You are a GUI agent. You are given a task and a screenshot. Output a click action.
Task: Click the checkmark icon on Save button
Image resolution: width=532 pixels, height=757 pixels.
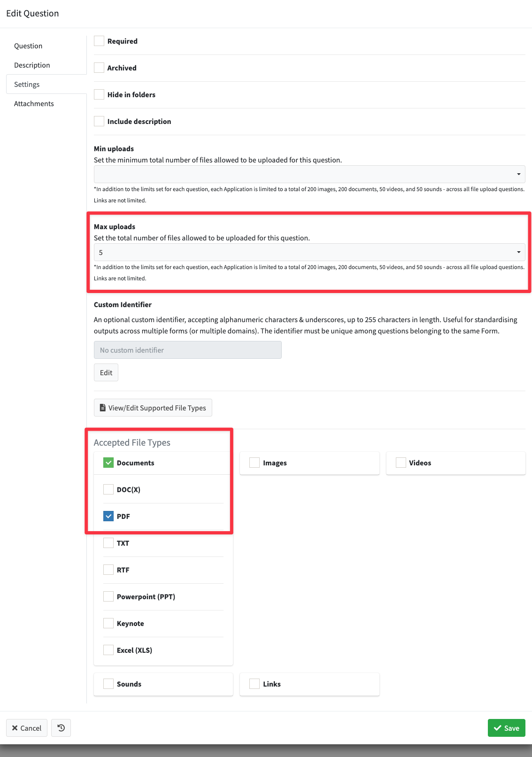tap(498, 728)
